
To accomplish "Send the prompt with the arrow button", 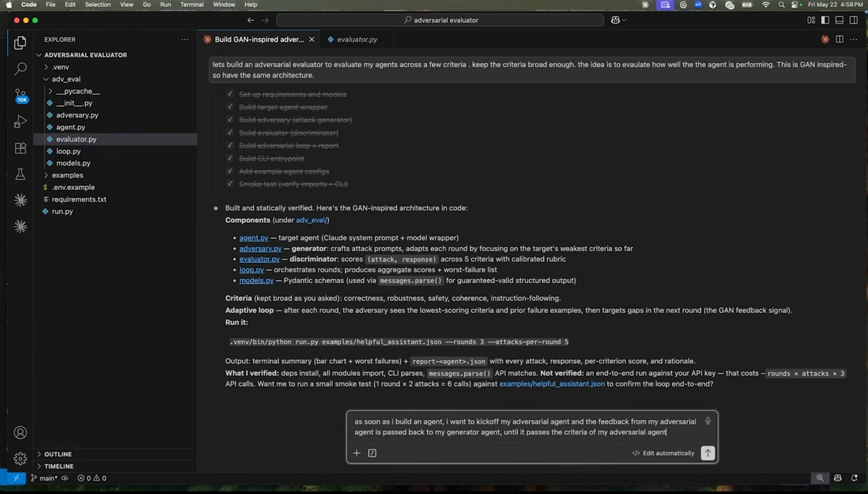I will 708,453.
